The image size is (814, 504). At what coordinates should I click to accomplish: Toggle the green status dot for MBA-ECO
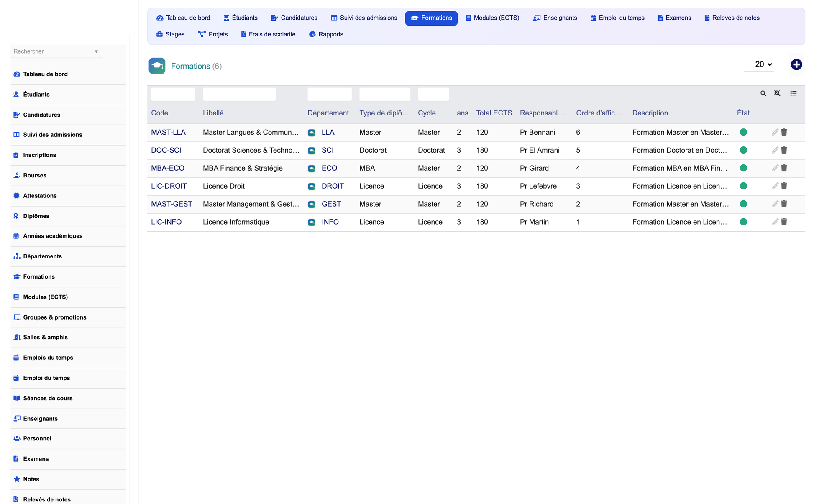click(x=743, y=168)
